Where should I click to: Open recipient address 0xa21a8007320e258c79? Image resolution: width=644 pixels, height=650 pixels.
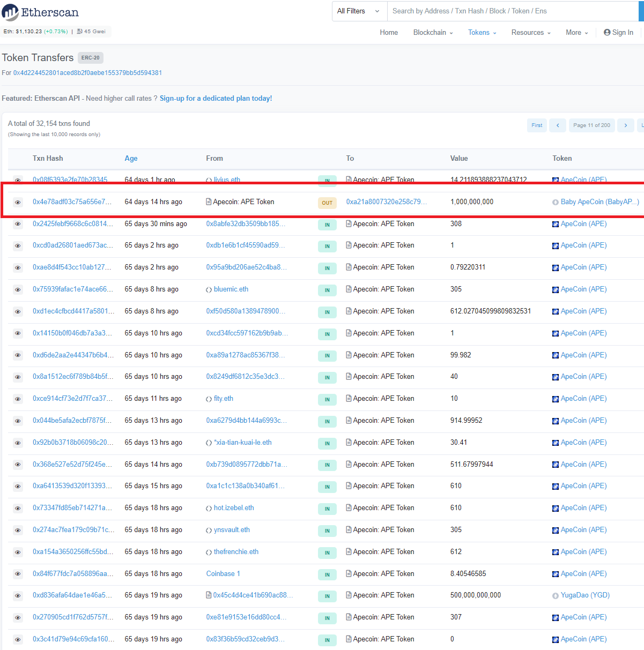[x=387, y=202]
